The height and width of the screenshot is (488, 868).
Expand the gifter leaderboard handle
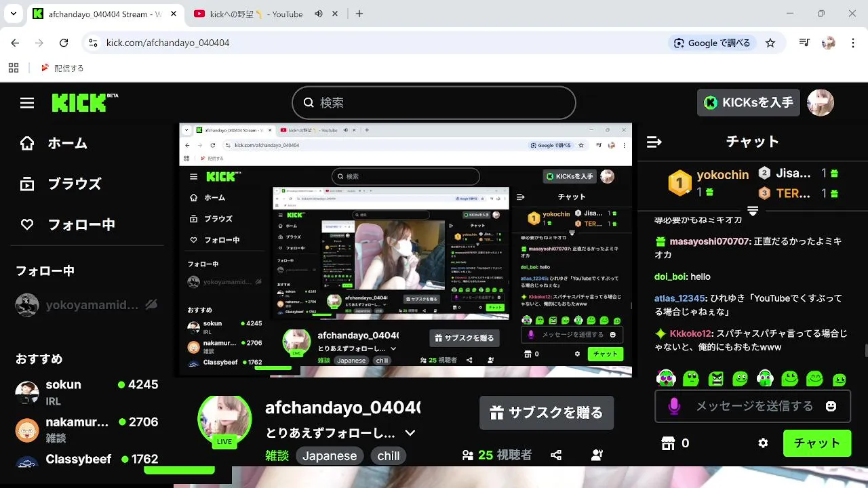tap(753, 211)
